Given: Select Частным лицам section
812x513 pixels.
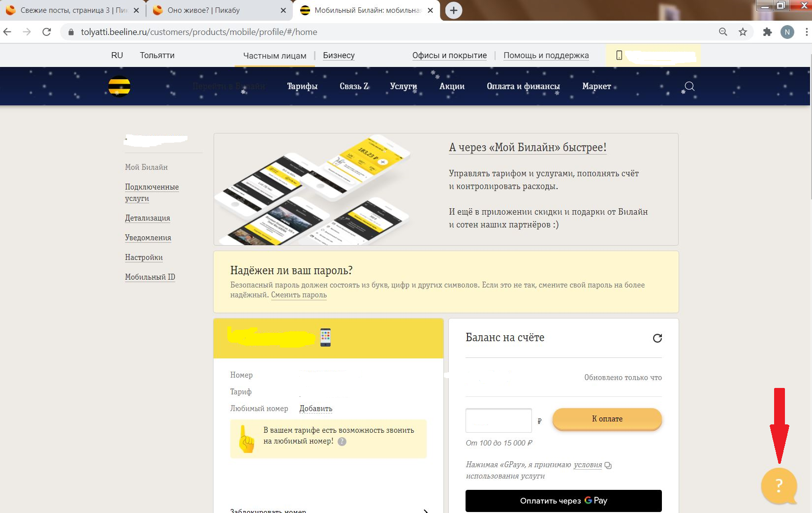Looking at the screenshot, I should 275,56.
